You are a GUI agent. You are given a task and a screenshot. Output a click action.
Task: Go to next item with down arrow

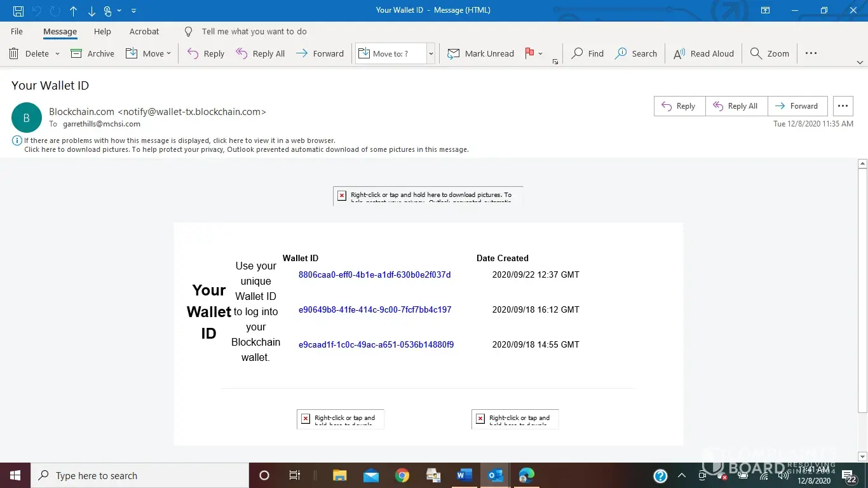point(92,11)
